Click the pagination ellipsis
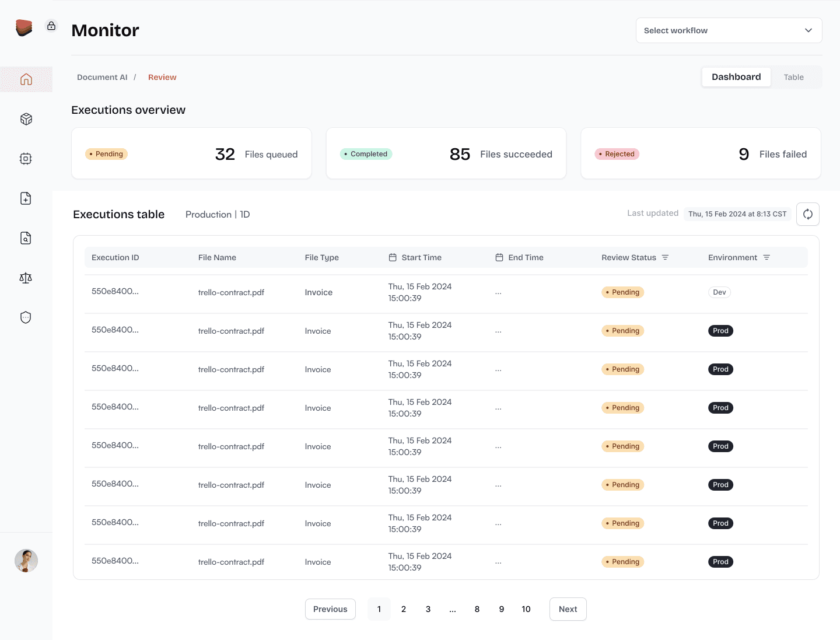Viewport: 840px width, 640px height. 453,610
